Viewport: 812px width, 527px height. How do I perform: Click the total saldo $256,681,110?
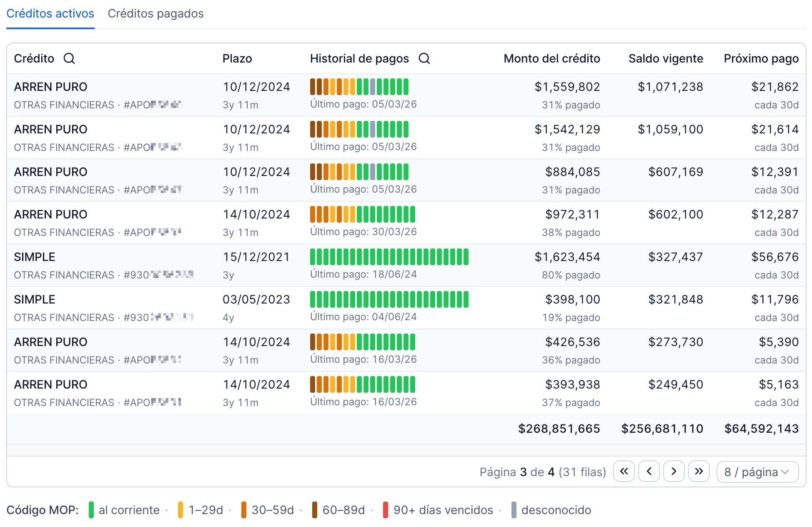(662, 429)
